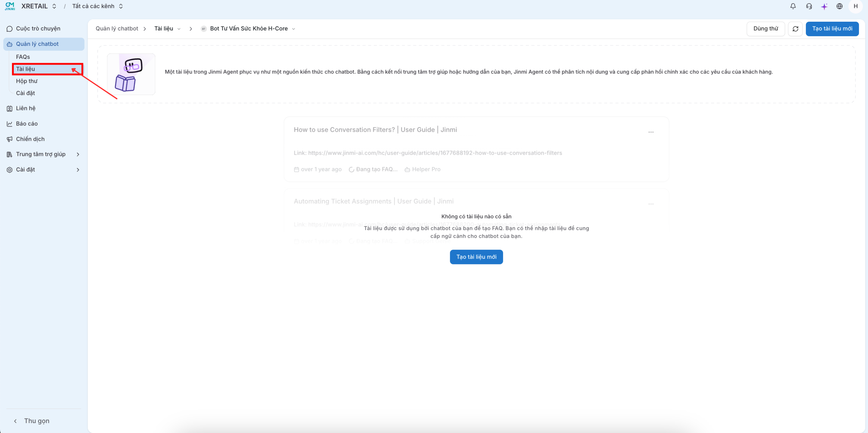The image size is (868, 433).
Task: Open the notifications bell
Action: coord(793,6)
